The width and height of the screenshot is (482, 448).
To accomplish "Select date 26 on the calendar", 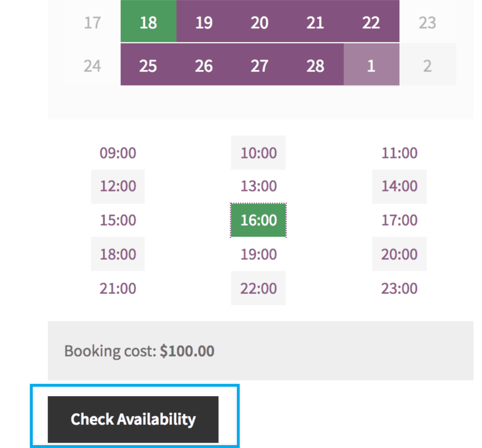I will (x=204, y=66).
